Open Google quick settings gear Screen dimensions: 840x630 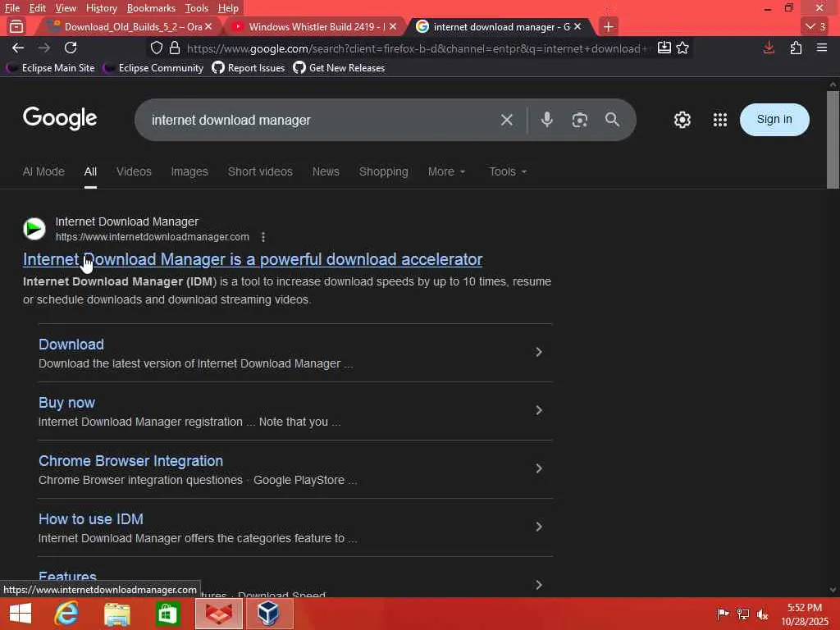tap(682, 120)
